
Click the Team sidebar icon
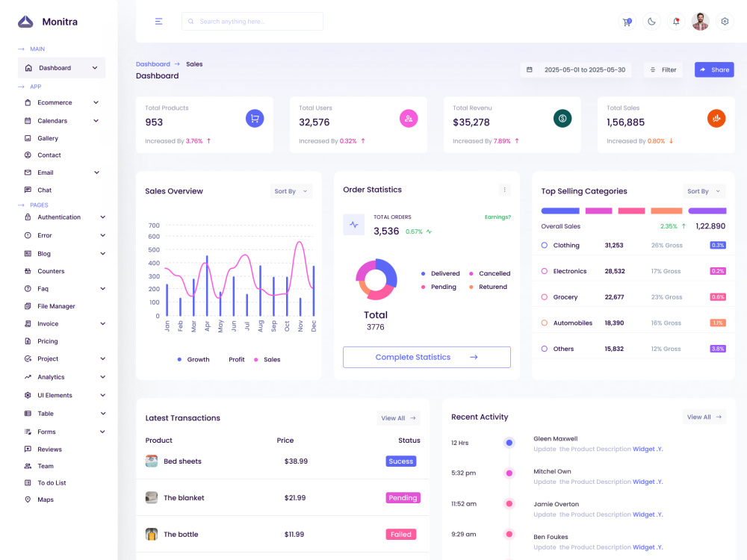[x=28, y=466]
